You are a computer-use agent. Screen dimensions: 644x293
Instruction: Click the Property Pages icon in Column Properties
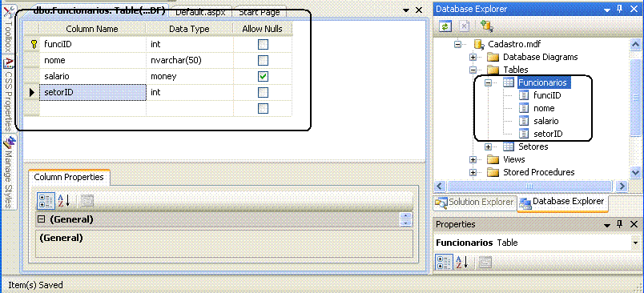tap(87, 201)
